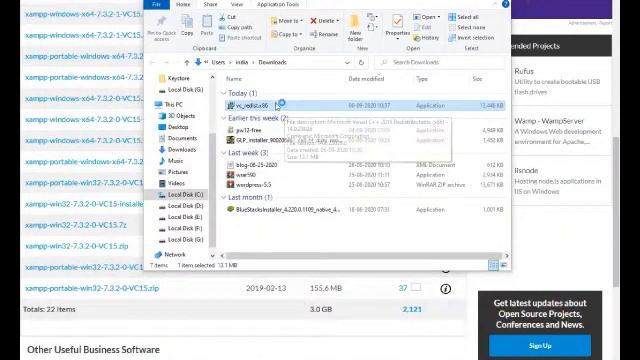The image size is (640, 360).
Task: Click info icon for xampp-portable-win32 zip row
Action: click(445, 289)
